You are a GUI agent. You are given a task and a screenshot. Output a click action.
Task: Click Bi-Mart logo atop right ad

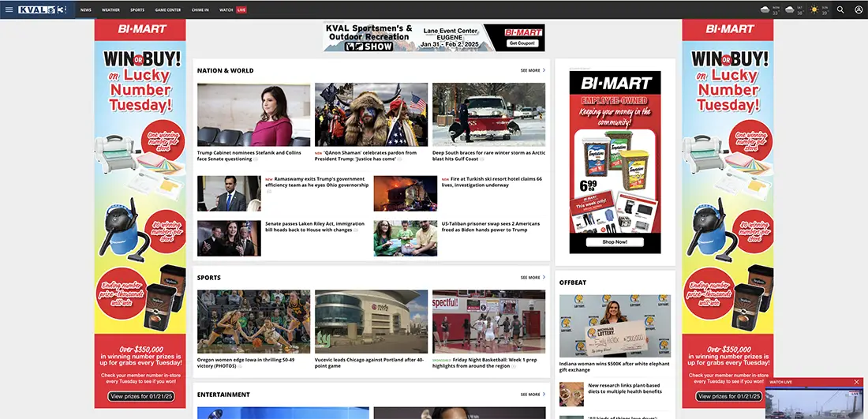click(728, 28)
